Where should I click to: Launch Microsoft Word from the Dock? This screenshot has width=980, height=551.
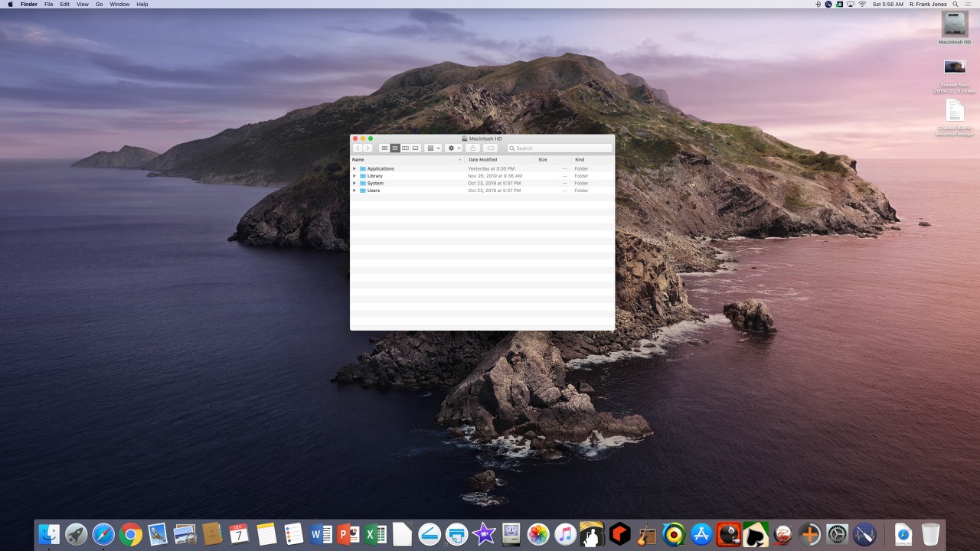pyautogui.click(x=321, y=534)
